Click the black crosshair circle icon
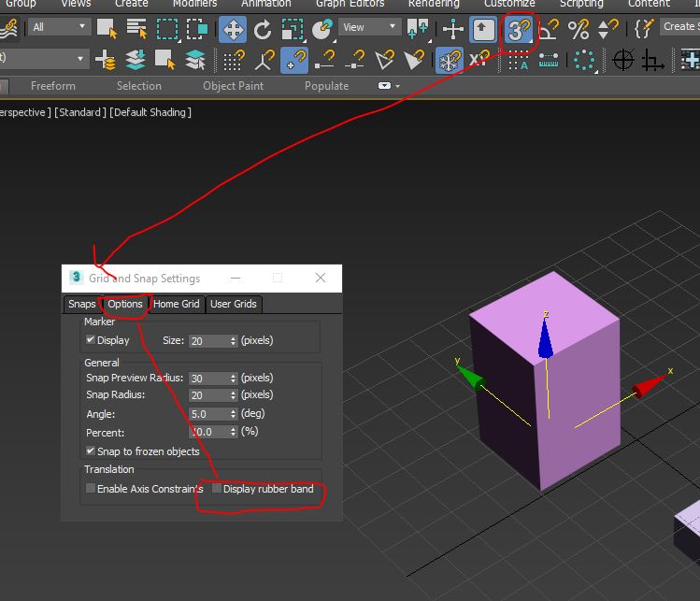The image size is (700, 601). (622, 60)
